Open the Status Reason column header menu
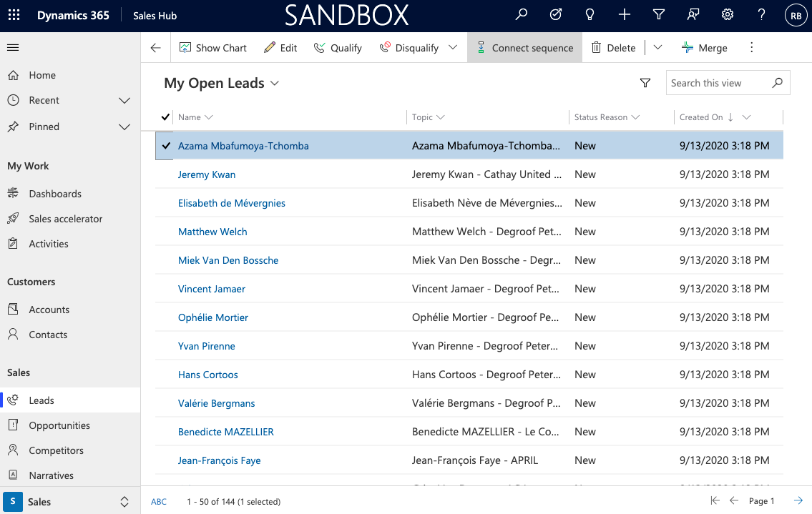This screenshot has height=514, width=812. (607, 117)
